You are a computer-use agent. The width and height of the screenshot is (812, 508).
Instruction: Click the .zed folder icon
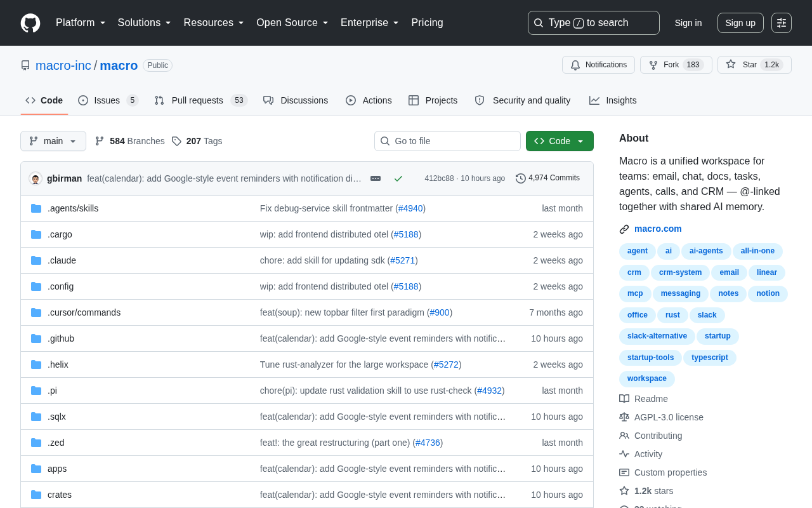click(x=36, y=443)
